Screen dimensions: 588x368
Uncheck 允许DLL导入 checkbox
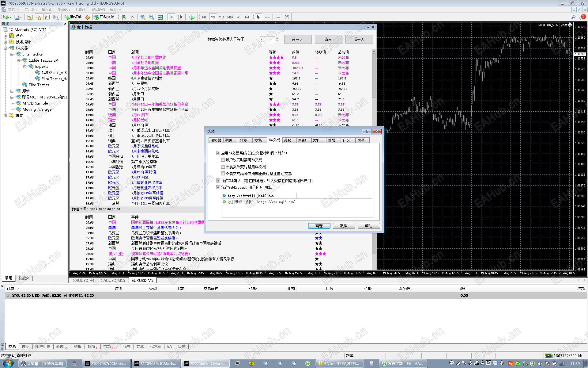point(218,181)
